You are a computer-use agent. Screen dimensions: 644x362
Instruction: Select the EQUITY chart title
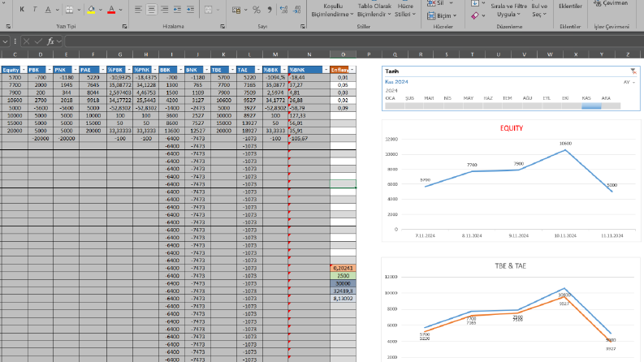pyautogui.click(x=512, y=128)
